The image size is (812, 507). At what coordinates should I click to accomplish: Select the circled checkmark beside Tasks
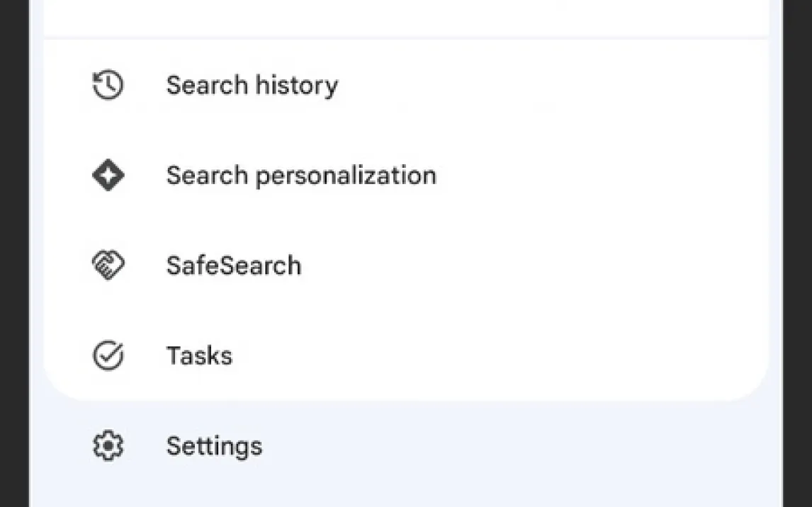point(108,355)
